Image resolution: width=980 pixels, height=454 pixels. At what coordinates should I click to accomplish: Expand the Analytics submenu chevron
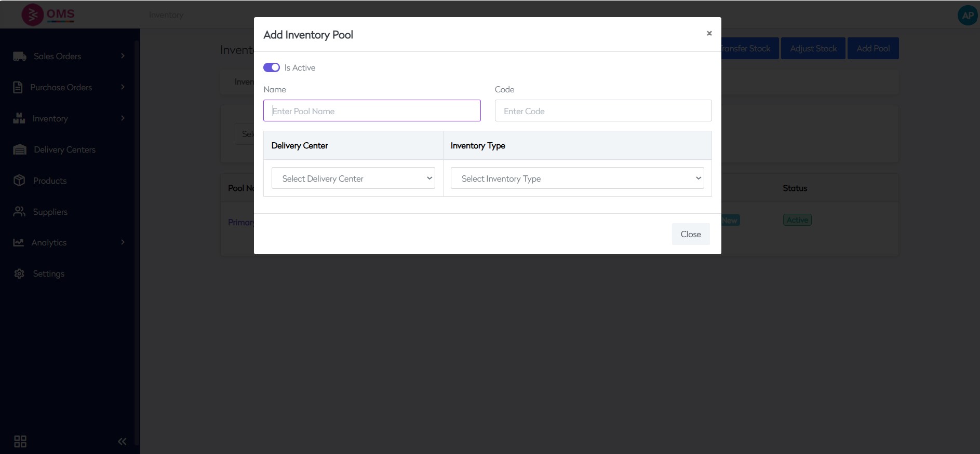[123, 242]
